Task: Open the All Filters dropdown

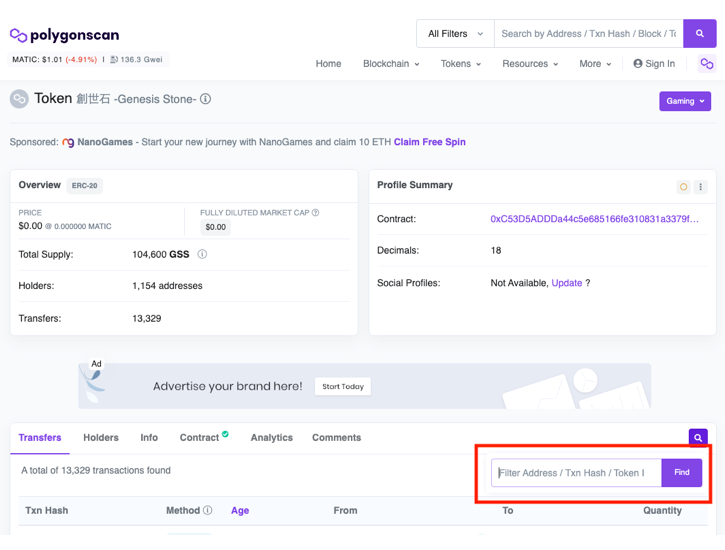Action: pos(455,34)
